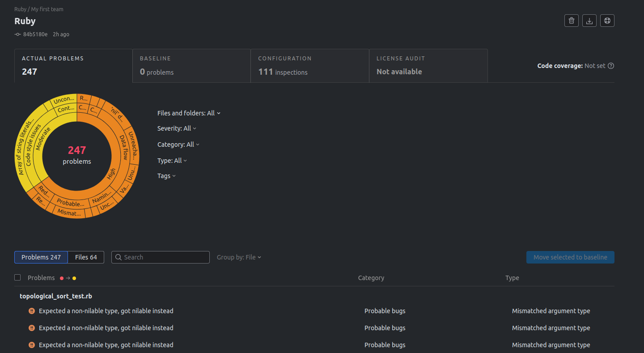Screen dimensions: 644x353
Task: Check the select all problems checkbox
Action: tap(17, 277)
